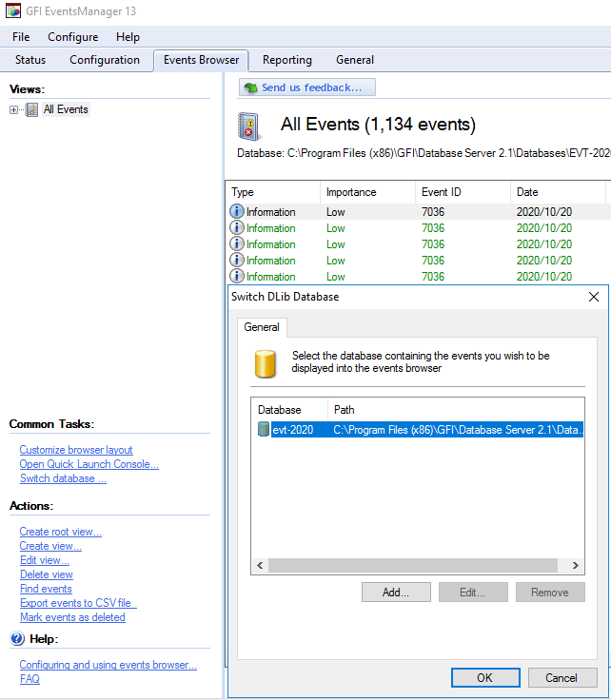Open the FAQ link
This screenshot has width=611, height=700.
point(30,679)
